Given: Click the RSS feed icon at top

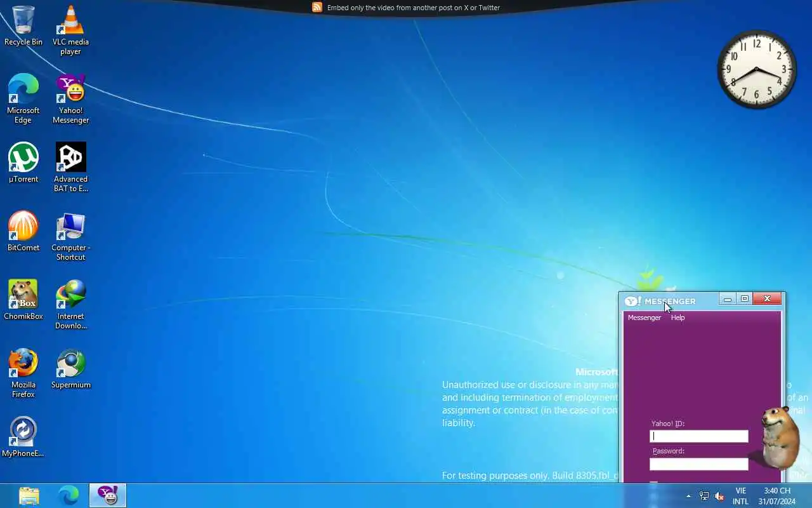Looking at the screenshot, I should [317, 7].
